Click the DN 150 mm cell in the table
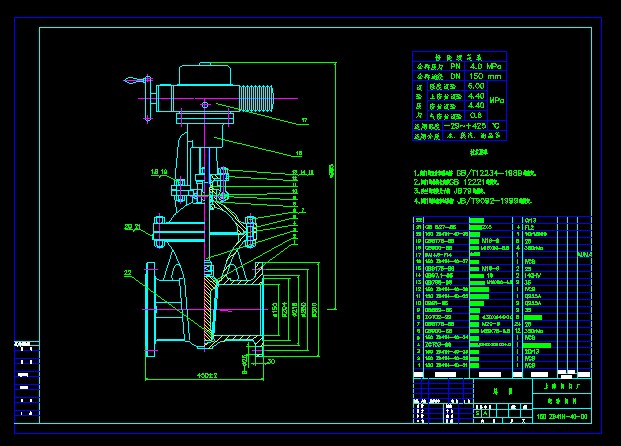Viewport: 621px width, 446px height. (x=477, y=76)
